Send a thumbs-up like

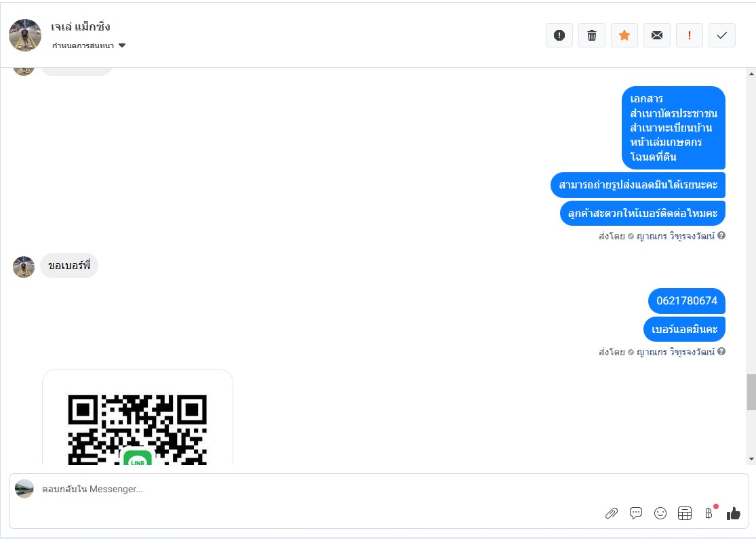coord(734,513)
